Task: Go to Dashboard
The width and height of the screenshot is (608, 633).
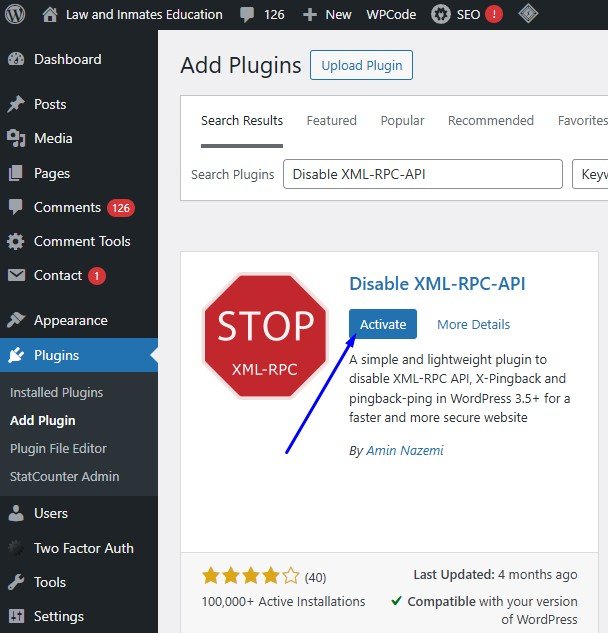Action: coord(68,59)
